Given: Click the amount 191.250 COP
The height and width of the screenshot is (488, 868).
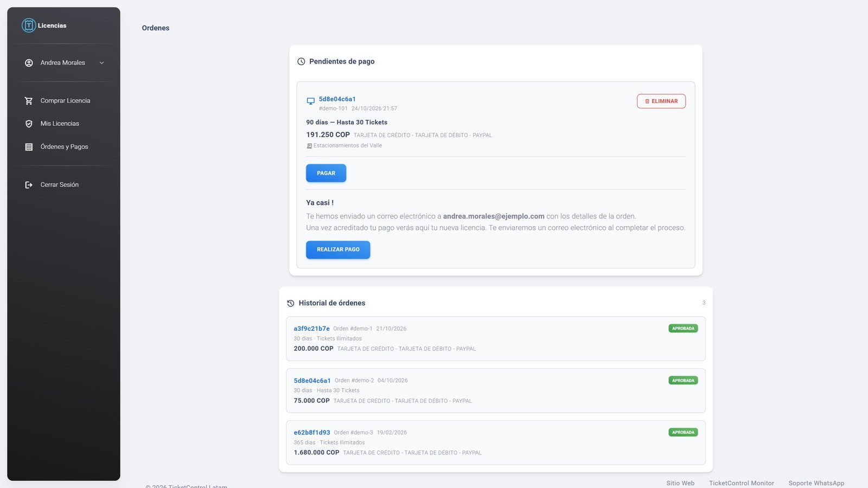Looking at the screenshot, I should tap(328, 134).
